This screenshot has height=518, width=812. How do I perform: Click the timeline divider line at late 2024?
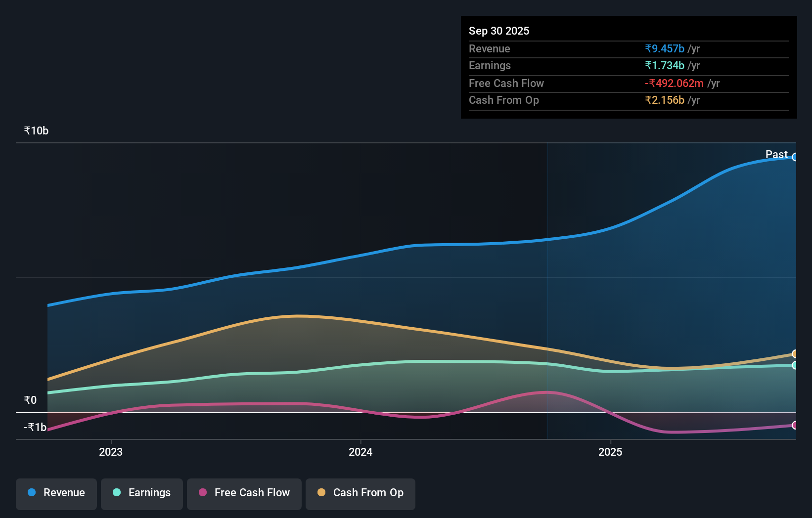tap(547, 292)
